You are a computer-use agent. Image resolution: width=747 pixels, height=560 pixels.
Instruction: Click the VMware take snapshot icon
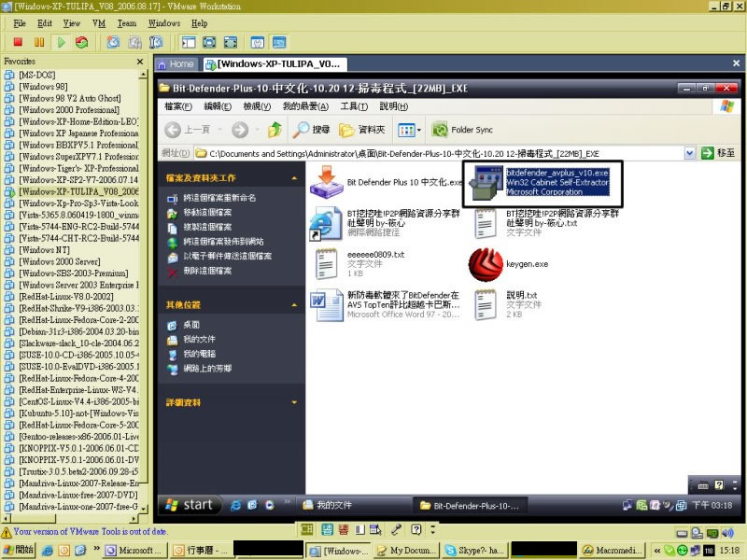click(113, 42)
